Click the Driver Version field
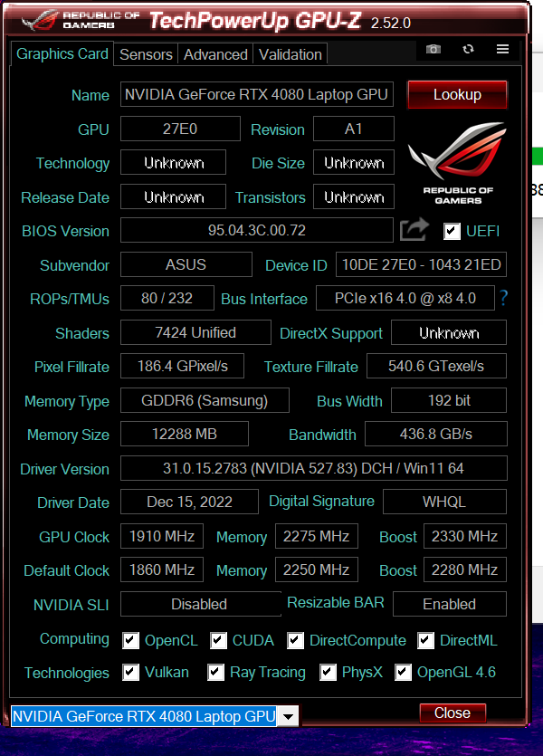543x756 pixels. [313, 469]
